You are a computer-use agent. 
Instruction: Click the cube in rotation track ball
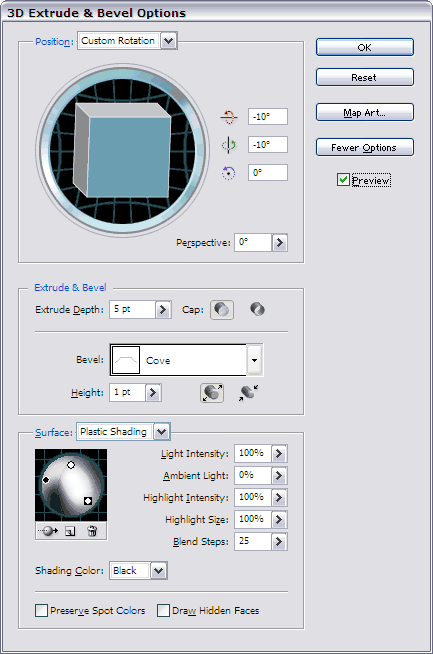122,150
